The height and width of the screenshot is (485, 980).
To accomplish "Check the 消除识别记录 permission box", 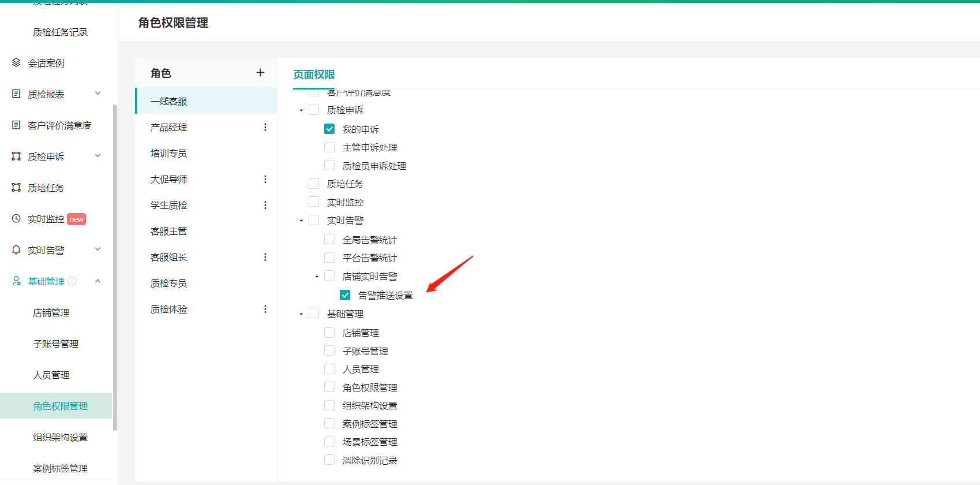I will (329, 460).
